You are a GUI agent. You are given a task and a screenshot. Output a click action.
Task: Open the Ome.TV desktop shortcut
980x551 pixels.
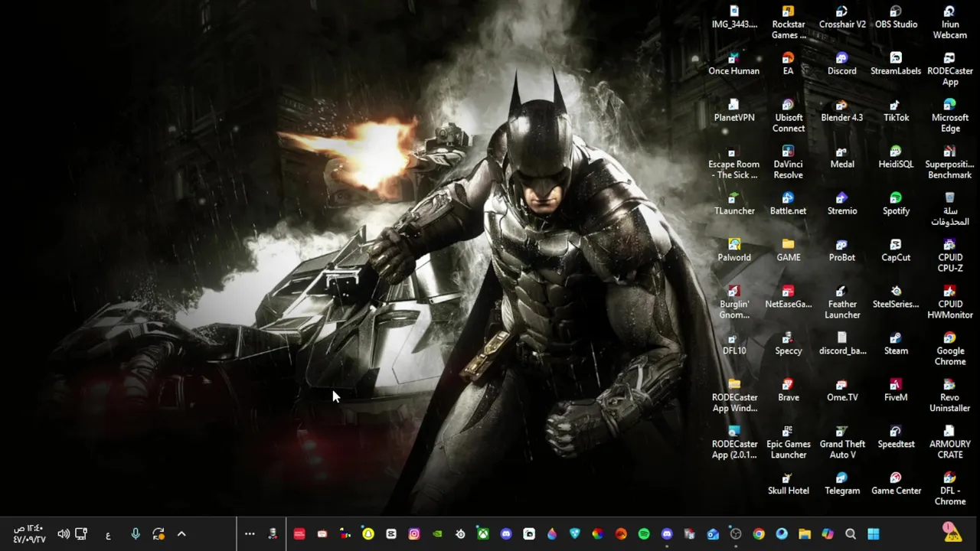point(842,390)
